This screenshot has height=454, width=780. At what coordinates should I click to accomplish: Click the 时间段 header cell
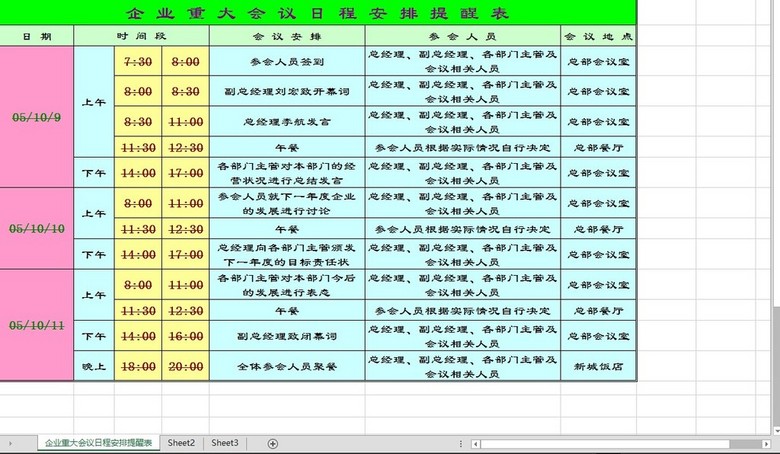tap(141, 36)
